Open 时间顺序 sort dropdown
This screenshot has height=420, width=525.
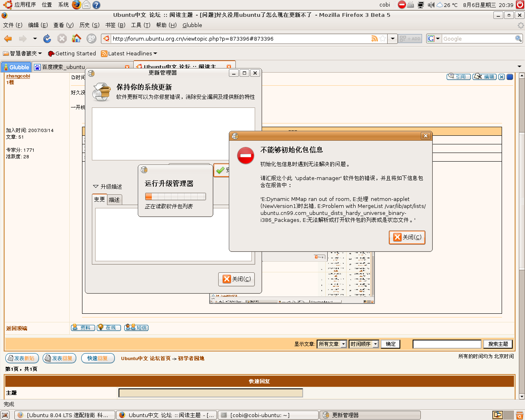click(x=364, y=344)
